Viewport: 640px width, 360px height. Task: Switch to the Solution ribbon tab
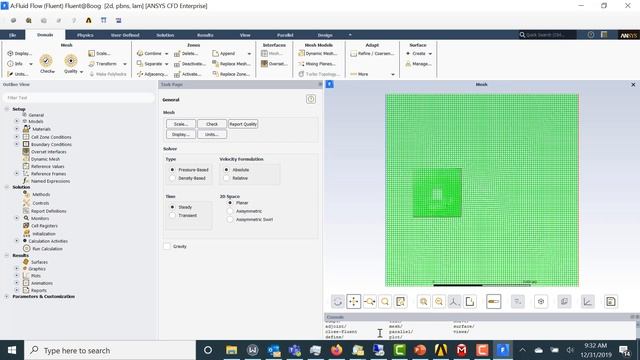[165, 35]
